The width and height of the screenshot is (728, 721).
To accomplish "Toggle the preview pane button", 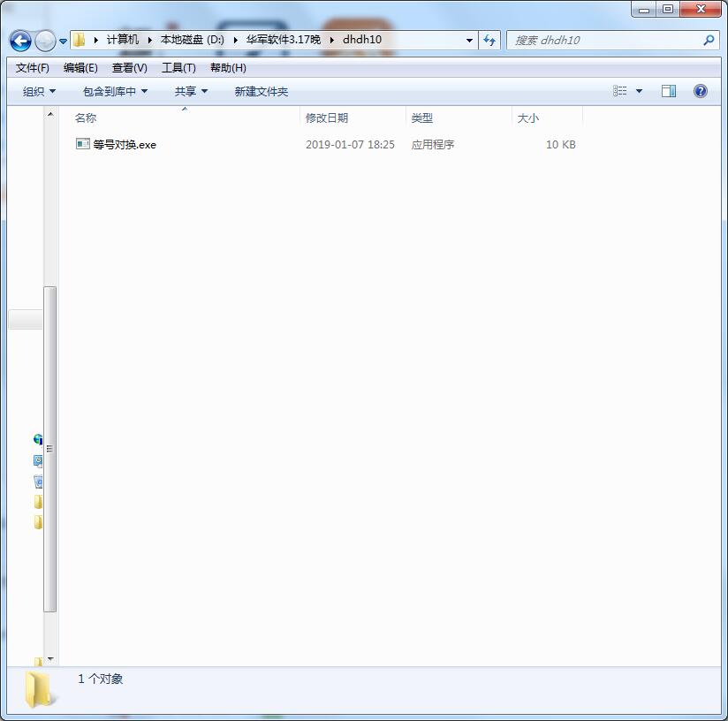I will (x=669, y=91).
